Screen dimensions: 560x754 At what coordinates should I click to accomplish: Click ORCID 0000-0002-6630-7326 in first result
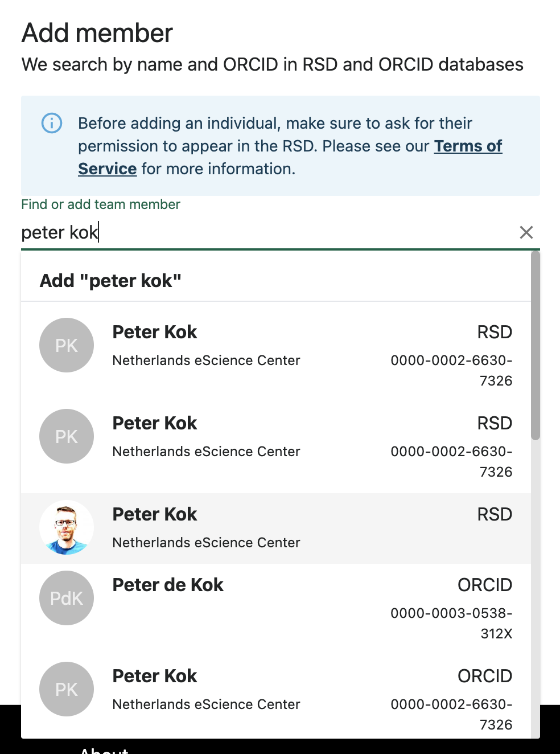(451, 370)
